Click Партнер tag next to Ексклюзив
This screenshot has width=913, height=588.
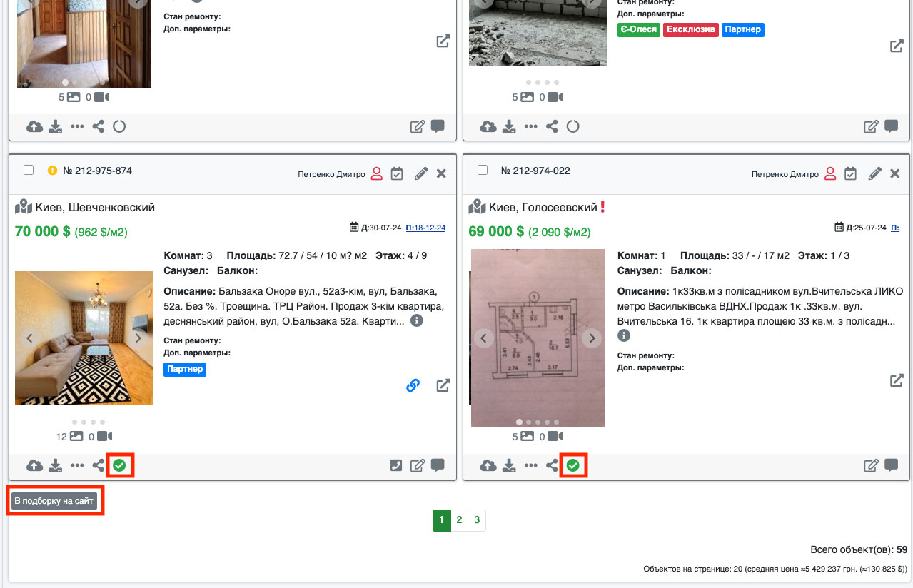pyautogui.click(x=743, y=30)
